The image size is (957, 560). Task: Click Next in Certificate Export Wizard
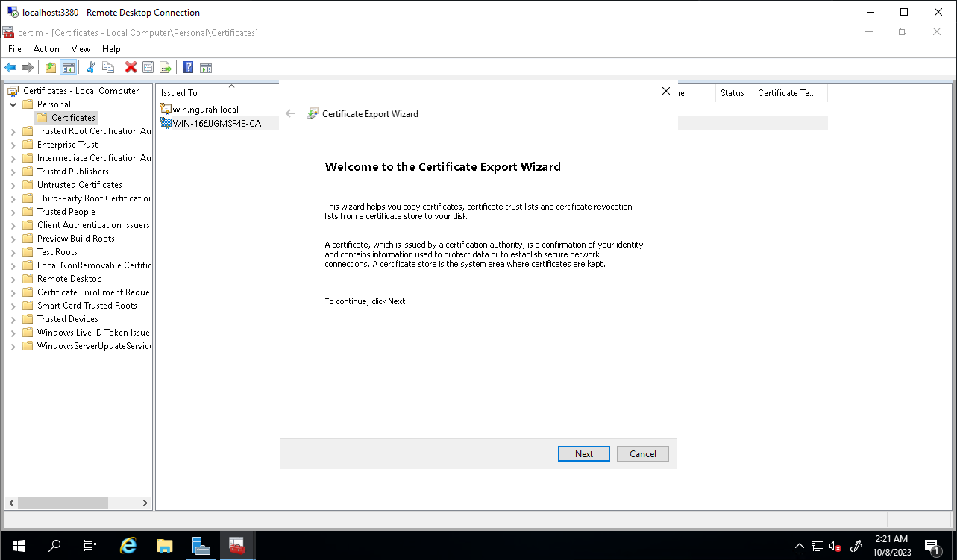click(x=583, y=453)
